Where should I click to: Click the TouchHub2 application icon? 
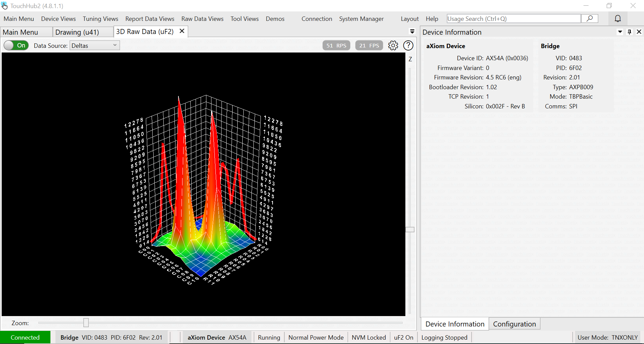pos(4,6)
